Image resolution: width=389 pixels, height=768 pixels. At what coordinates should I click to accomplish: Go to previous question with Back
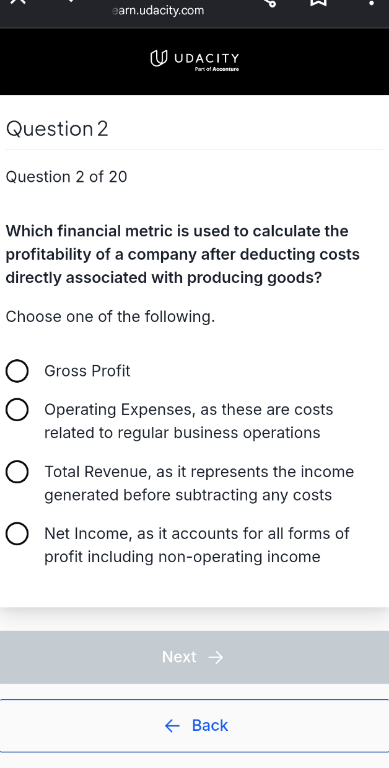pyautogui.click(x=194, y=725)
